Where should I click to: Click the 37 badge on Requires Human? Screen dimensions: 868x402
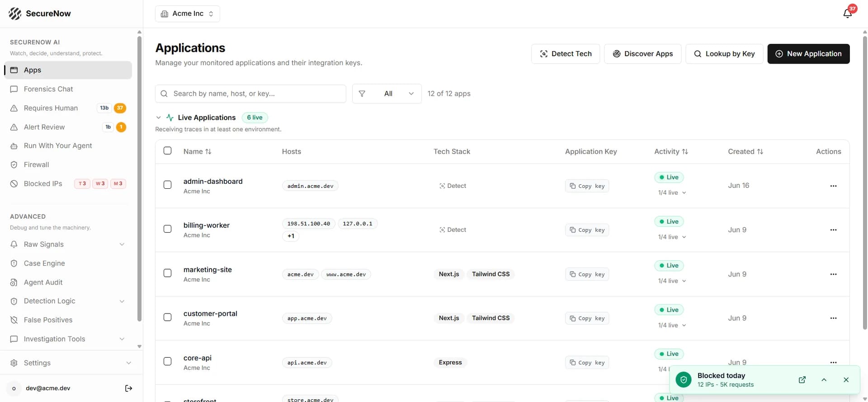(120, 108)
